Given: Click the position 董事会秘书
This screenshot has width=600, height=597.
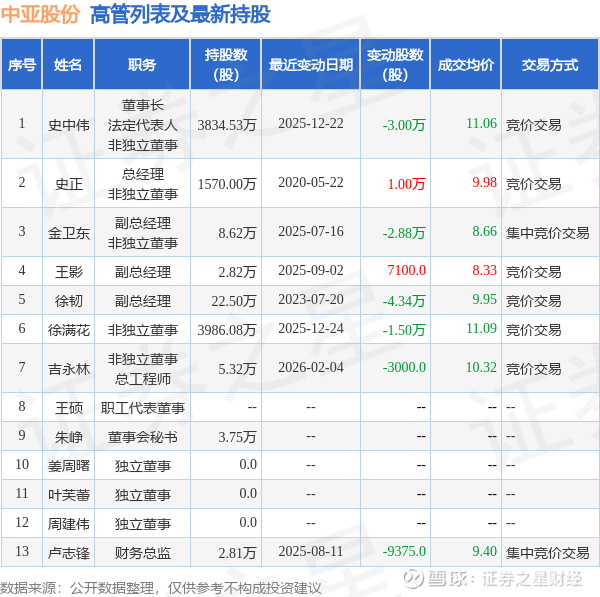Looking at the screenshot, I should tap(142, 437).
